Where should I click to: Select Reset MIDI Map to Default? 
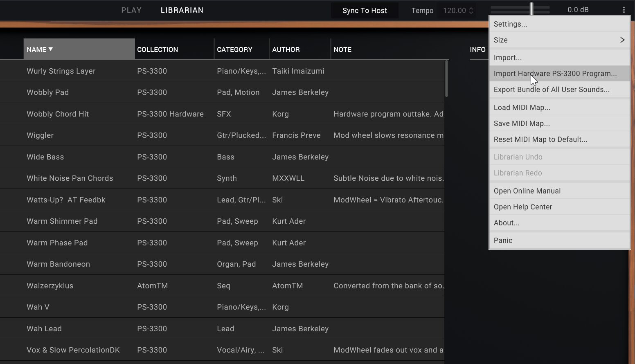tap(559, 139)
